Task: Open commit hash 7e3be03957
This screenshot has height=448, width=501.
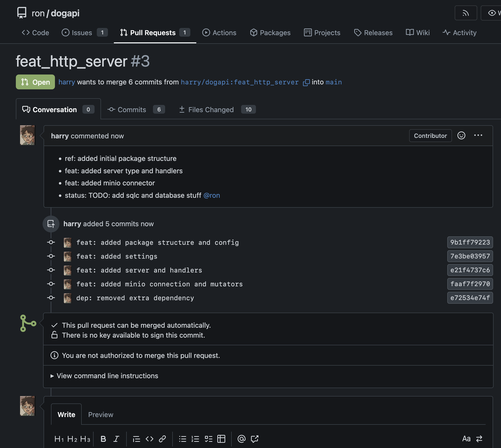Action: pyautogui.click(x=470, y=256)
